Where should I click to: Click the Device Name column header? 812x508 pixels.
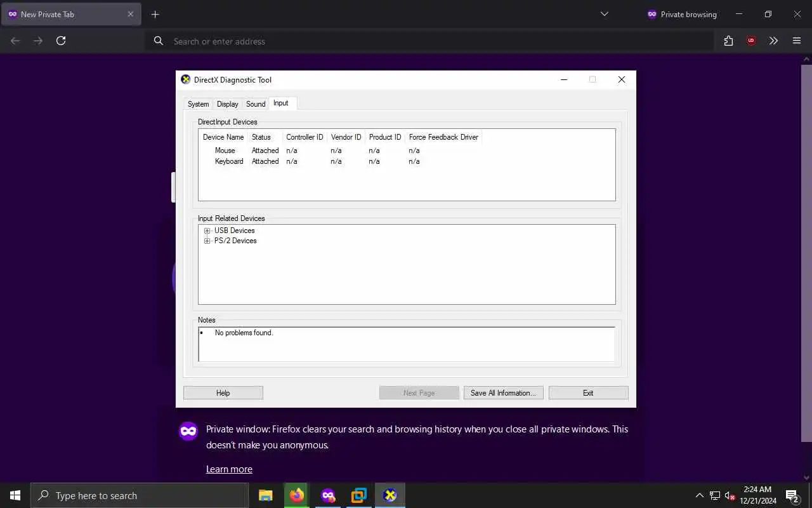tap(223, 137)
